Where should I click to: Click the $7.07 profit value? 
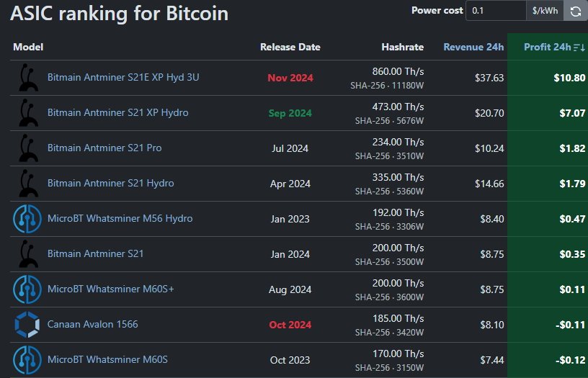pos(572,113)
